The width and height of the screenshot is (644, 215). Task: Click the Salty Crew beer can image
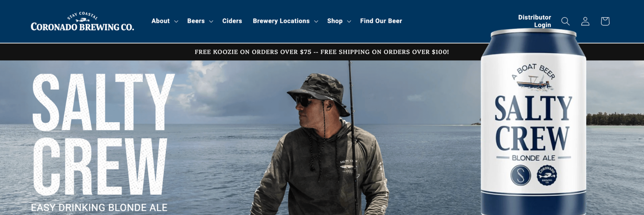[x=534, y=122]
